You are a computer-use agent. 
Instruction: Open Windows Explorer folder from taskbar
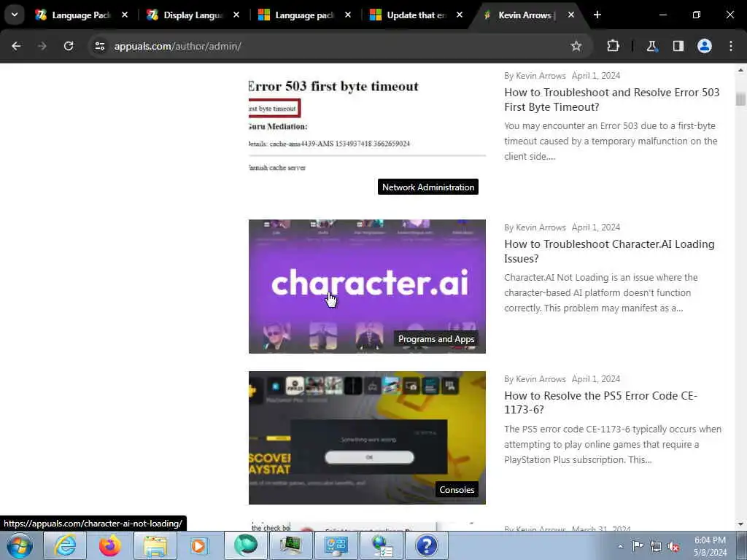pos(155,545)
